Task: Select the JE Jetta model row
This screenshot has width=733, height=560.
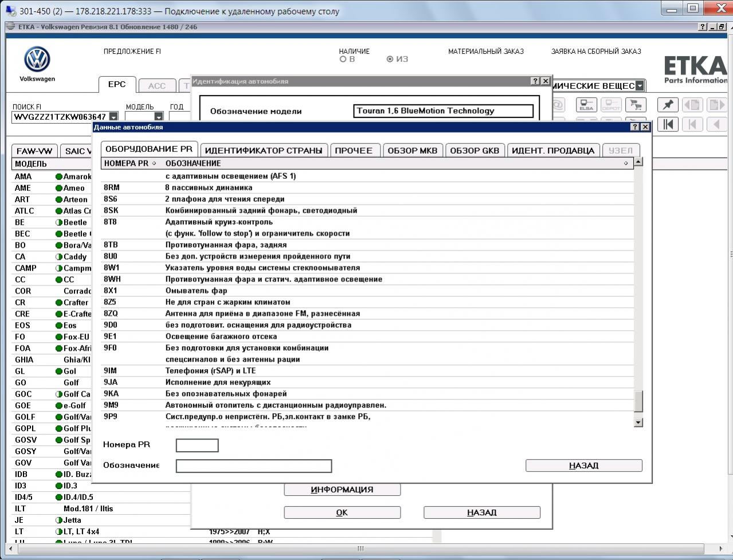Action: point(101,520)
